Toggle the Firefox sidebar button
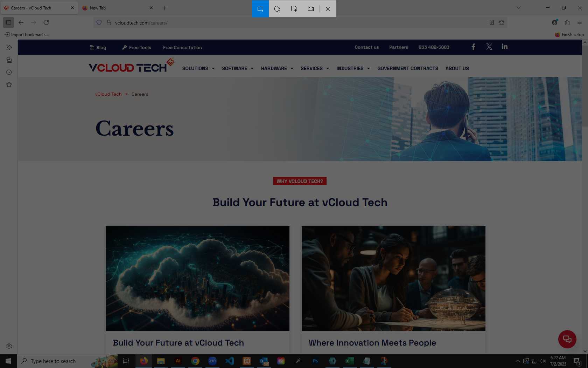588x368 pixels. [x=8, y=22]
